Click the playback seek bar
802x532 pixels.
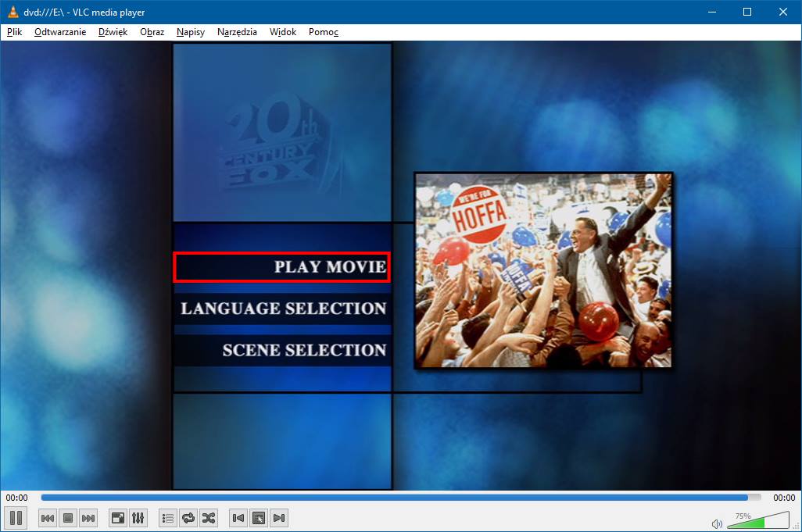(400, 498)
